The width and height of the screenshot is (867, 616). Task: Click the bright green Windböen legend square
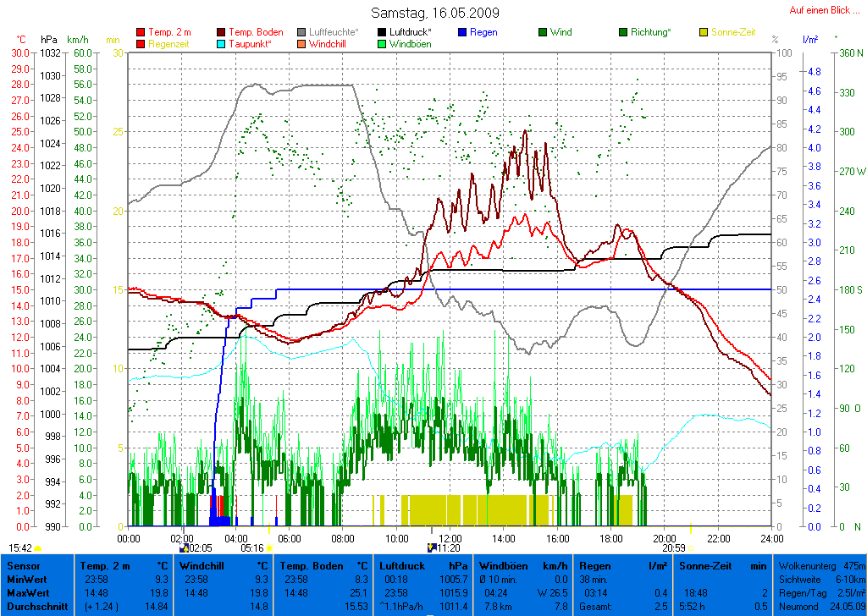[x=383, y=44]
